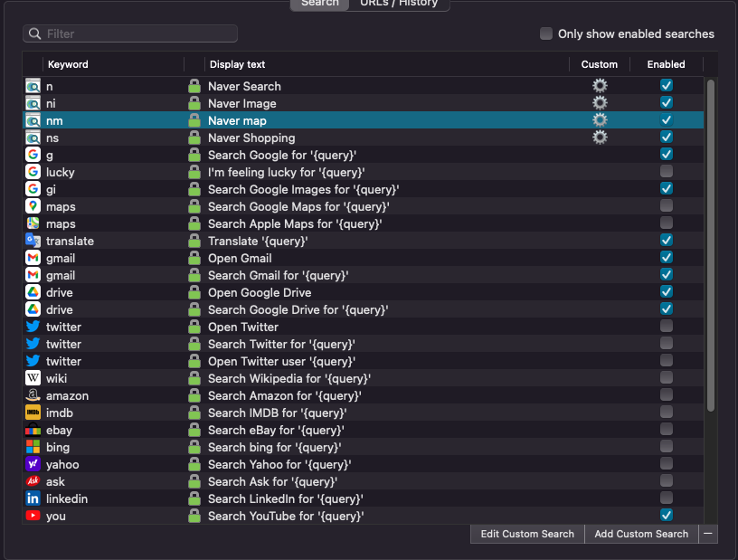This screenshot has height=560, width=738.
Task: Click the vertical scrollbar of the search list
Action: pos(711,246)
